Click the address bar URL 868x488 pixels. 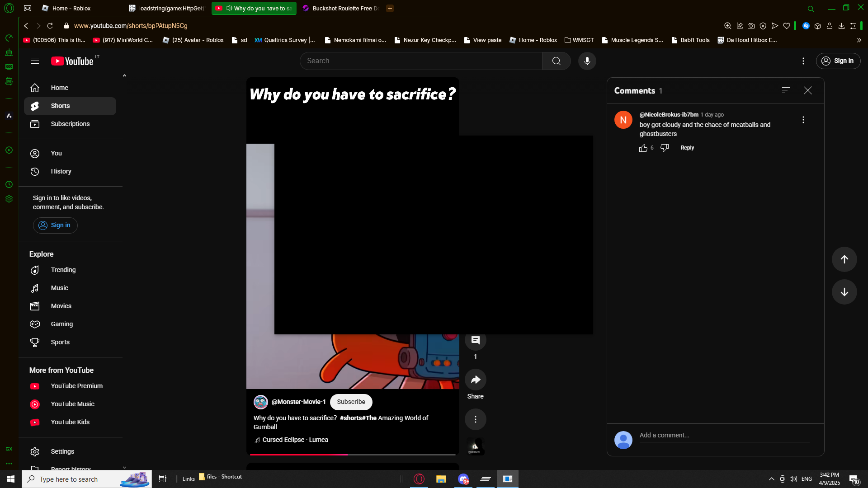pyautogui.click(x=131, y=26)
